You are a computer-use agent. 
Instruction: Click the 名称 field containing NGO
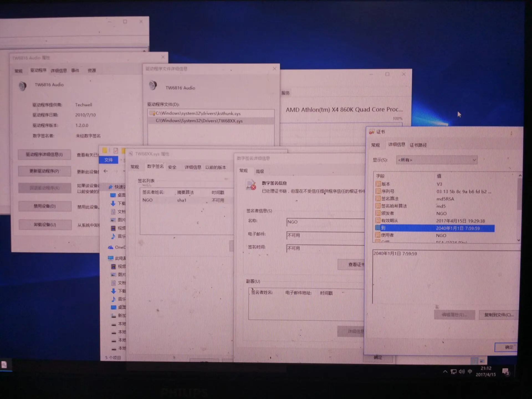pyautogui.click(x=326, y=222)
